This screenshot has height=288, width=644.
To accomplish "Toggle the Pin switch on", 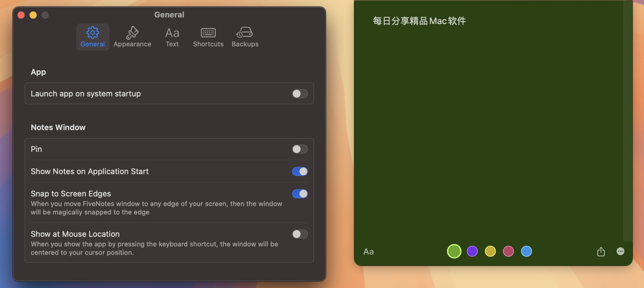I will pyautogui.click(x=300, y=149).
